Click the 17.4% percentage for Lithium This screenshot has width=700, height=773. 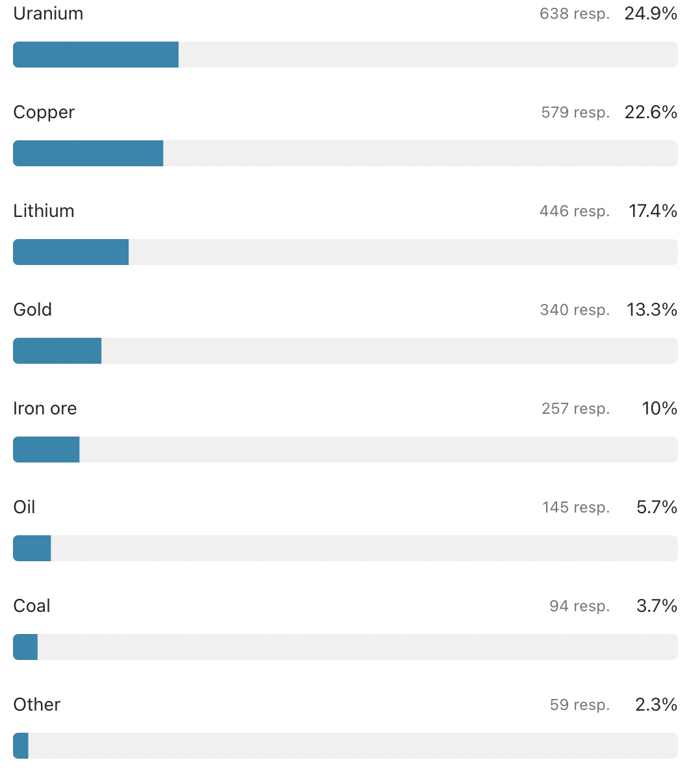(653, 211)
